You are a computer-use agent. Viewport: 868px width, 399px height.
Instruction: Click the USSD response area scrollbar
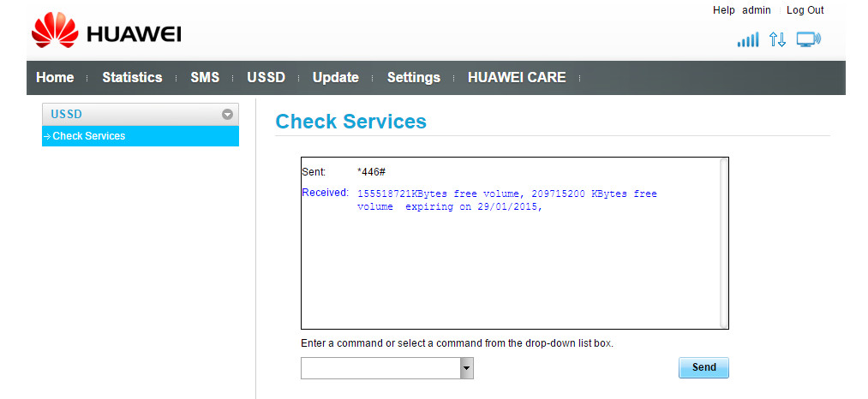pyautogui.click(x=723, y=242)
